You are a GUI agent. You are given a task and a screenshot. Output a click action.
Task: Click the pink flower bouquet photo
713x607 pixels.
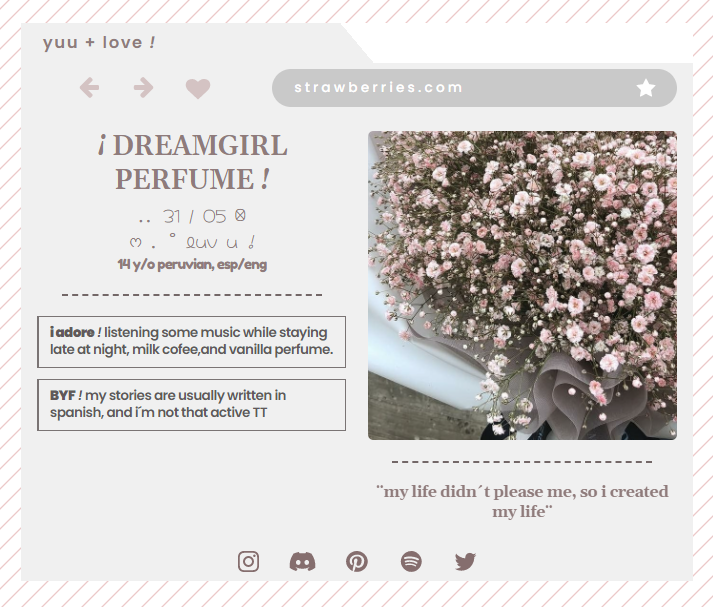(x=522, y=286)
